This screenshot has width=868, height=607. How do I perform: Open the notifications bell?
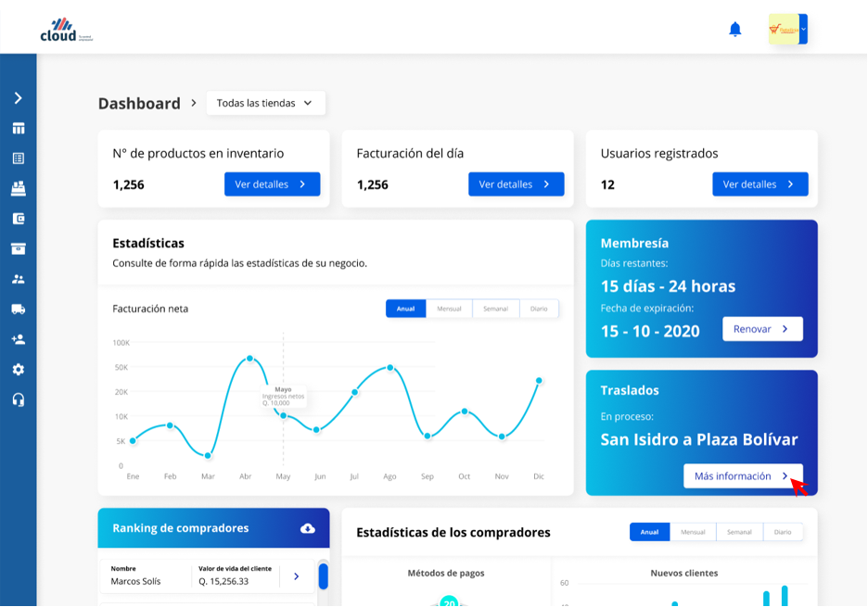(734, 29)
